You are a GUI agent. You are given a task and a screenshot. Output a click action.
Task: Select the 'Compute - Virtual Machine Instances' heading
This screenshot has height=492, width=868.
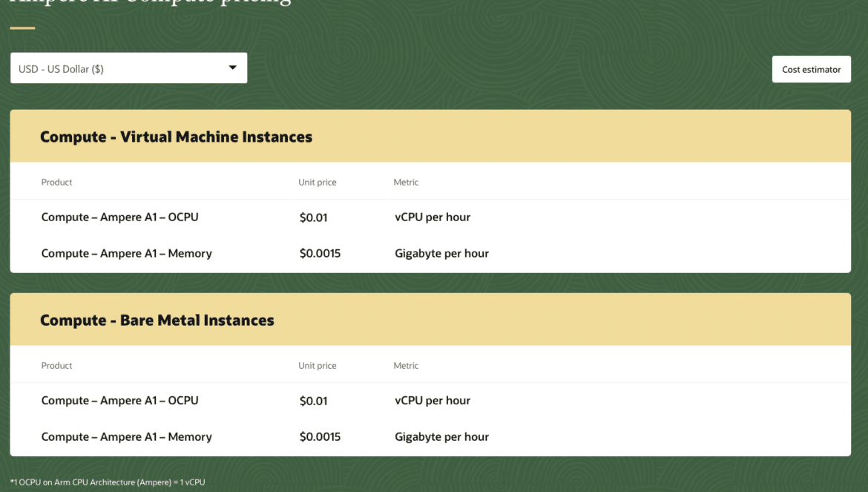tap(176, 137)
